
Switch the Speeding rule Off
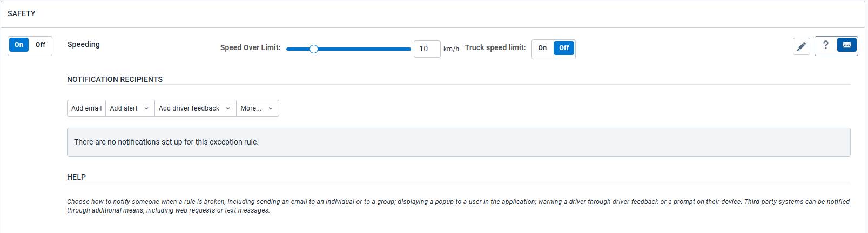[x=41, y=45]
